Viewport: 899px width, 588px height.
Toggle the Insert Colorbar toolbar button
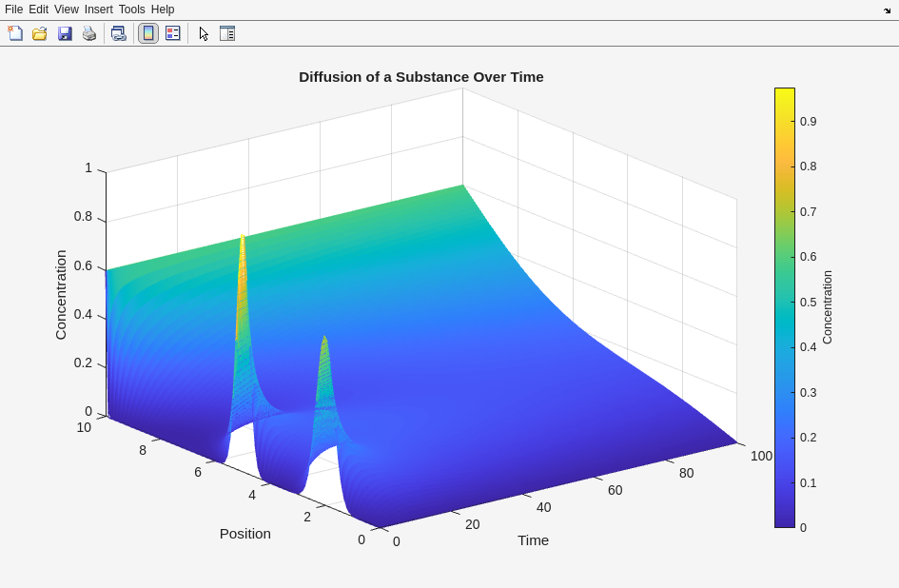(x=148, y=33)
